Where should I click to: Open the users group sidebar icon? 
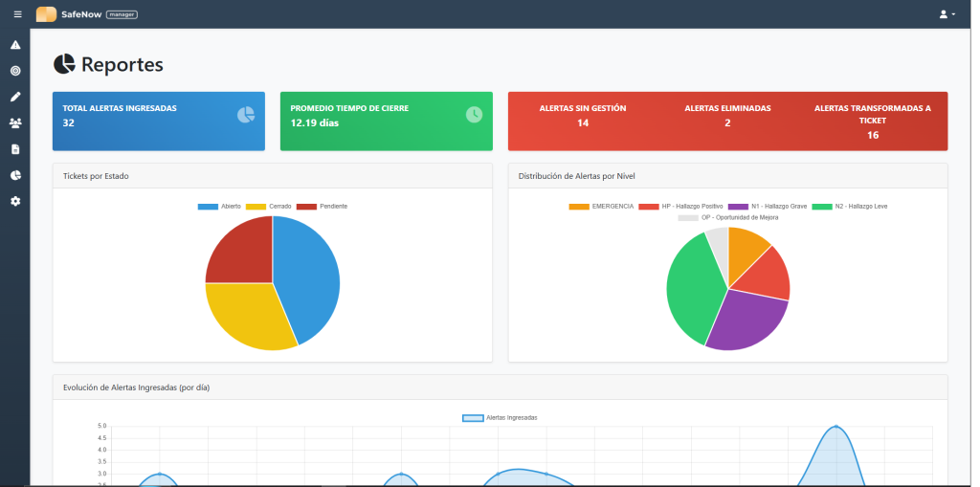click(x=15, y=123)
